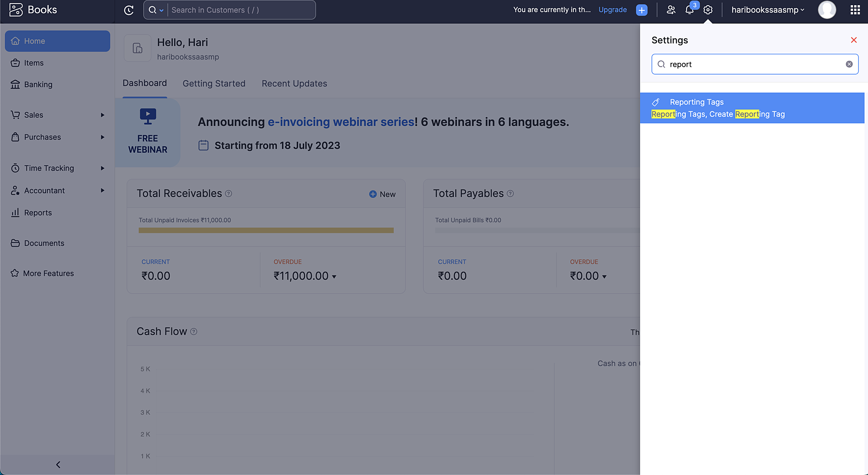
Task: Open the quick create plus button
Action: (641, 10)
